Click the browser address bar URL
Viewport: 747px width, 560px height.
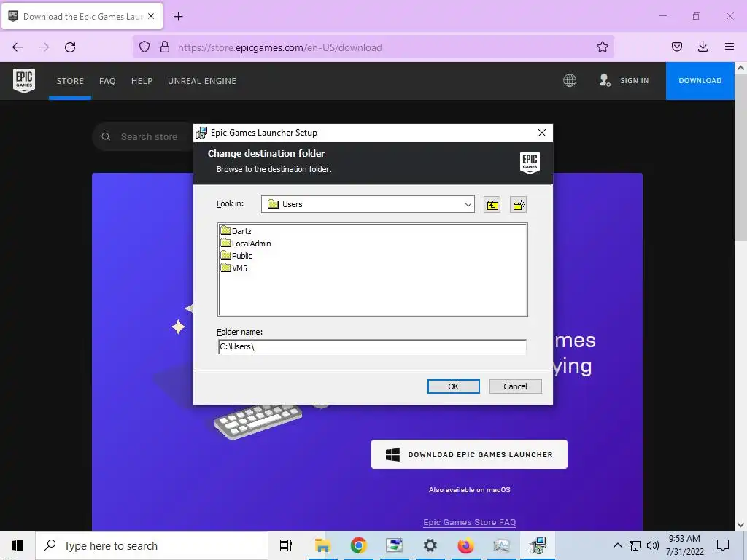click(x=279, y=47)
